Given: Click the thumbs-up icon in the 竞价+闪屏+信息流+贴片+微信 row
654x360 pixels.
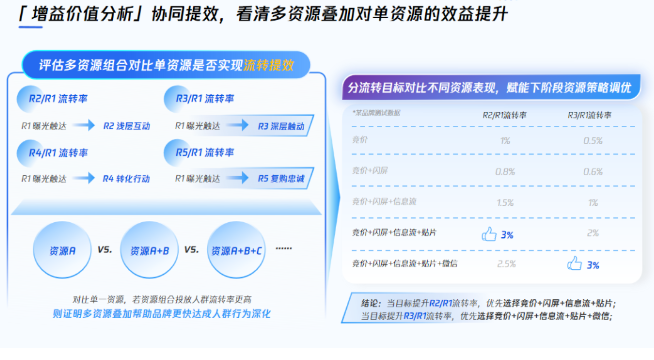Looking at the screenshot, I should (x=574, y=264).
